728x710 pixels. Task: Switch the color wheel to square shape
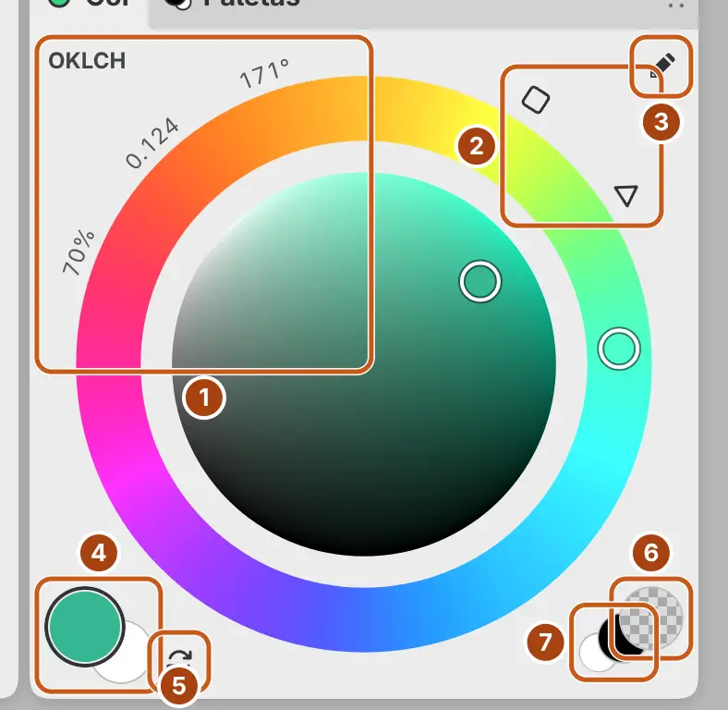tap(536, 100)
